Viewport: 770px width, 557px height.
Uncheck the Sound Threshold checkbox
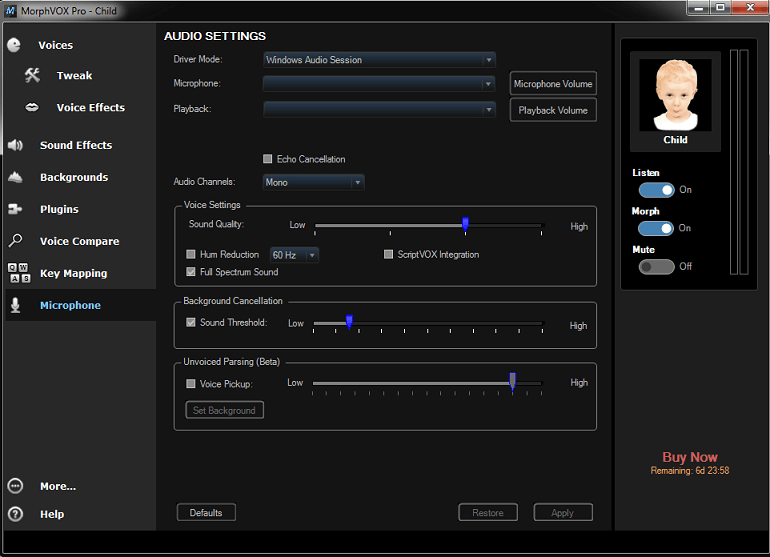pos(191,322)
